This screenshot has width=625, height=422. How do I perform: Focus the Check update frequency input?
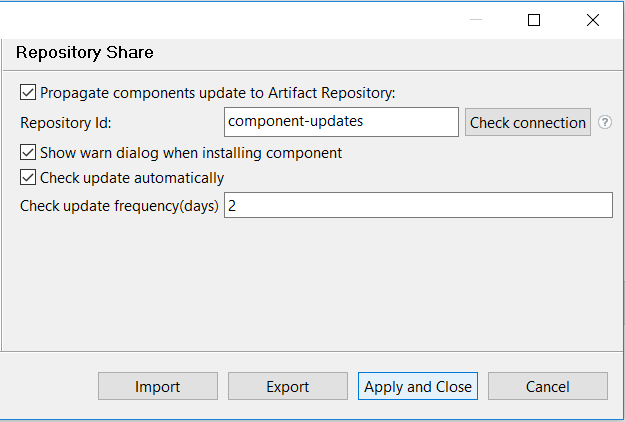(417, 205)
